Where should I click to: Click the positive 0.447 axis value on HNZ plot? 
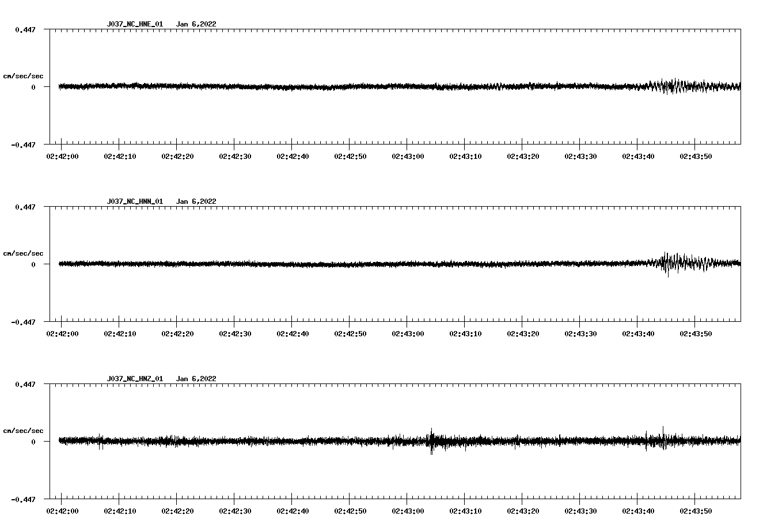click(x=25, y=384)
